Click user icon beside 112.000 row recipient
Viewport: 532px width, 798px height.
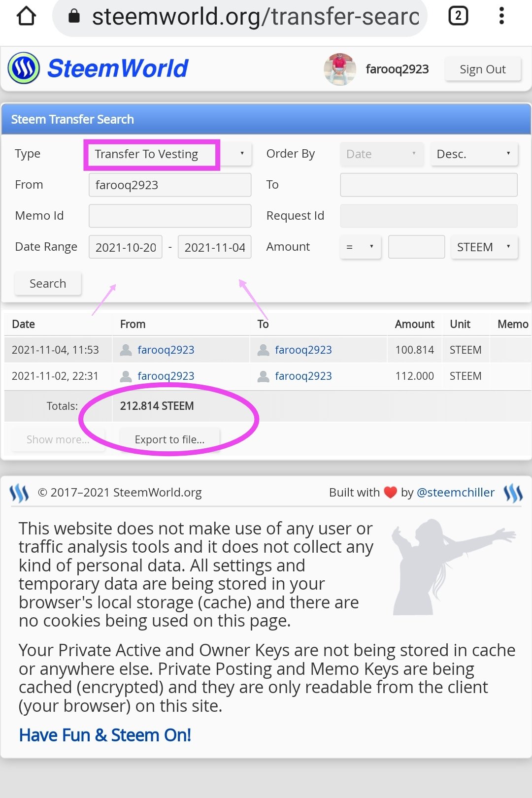tap(264, 376)
